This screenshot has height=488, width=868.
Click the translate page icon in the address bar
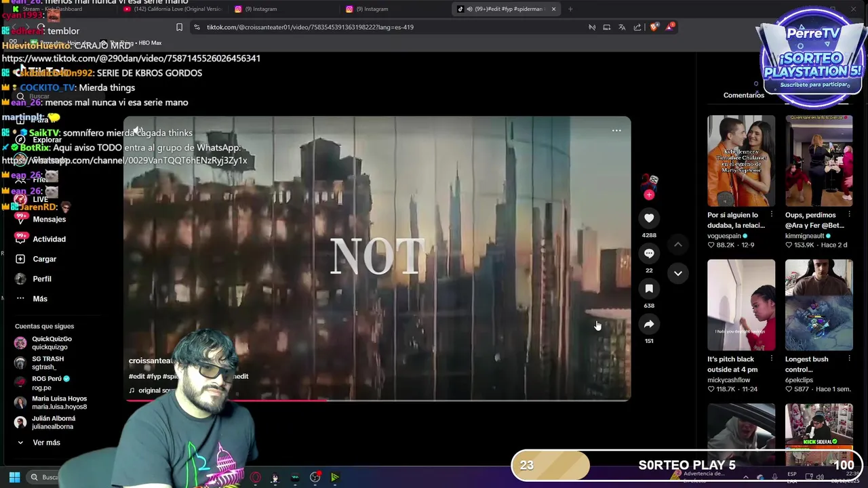[x=622, y=27]
